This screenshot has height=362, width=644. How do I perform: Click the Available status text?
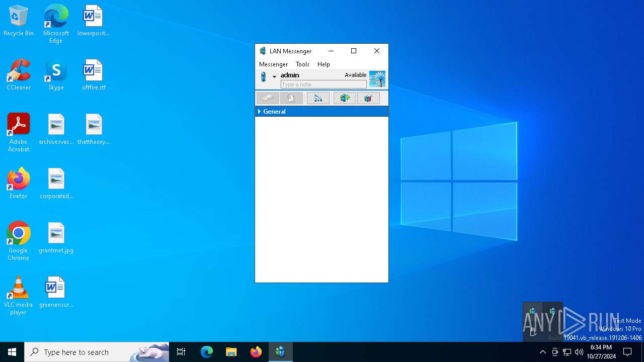pos(355,75)
